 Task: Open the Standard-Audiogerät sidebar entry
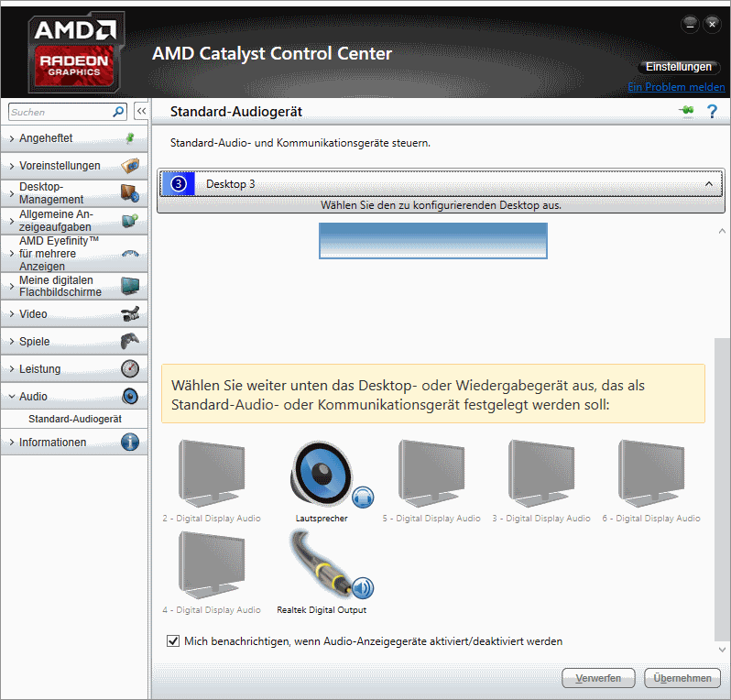[74, 419]
